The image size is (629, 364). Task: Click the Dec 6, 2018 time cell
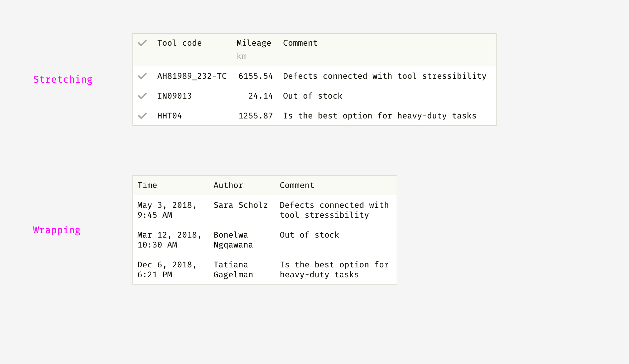pyautogui.click(x=167, y=270)
